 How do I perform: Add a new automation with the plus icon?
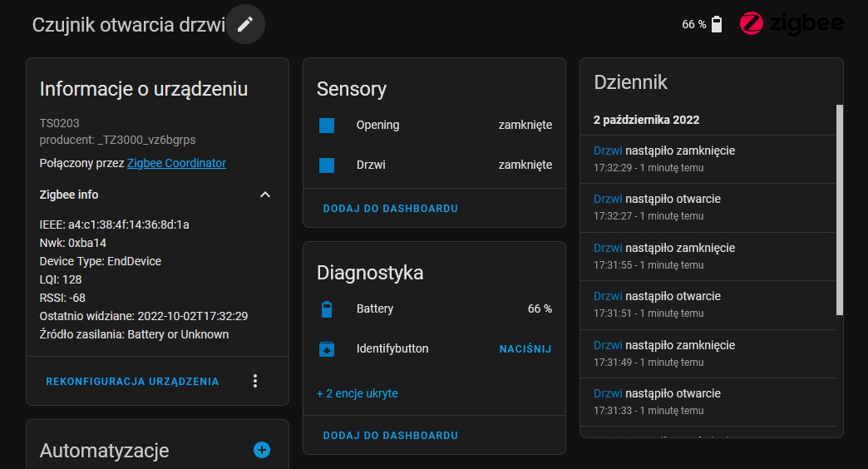(262, 450)
